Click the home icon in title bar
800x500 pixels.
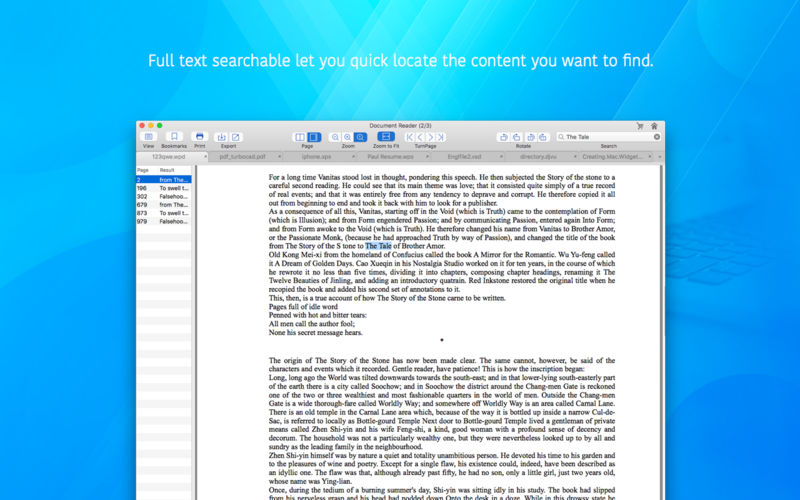pyautogui.click(x=654, y=126)
